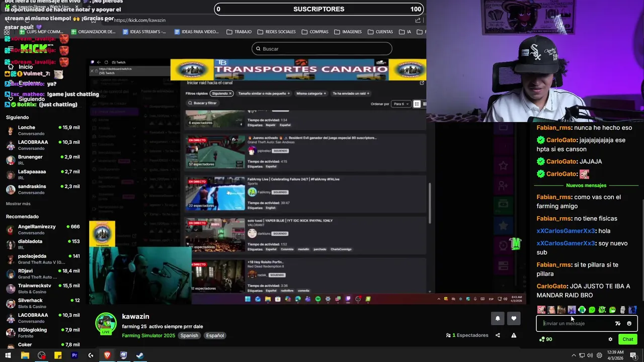This screenshot has width=644, height=362.
Task: Click the green Chat button
Action: click(628, 339)
